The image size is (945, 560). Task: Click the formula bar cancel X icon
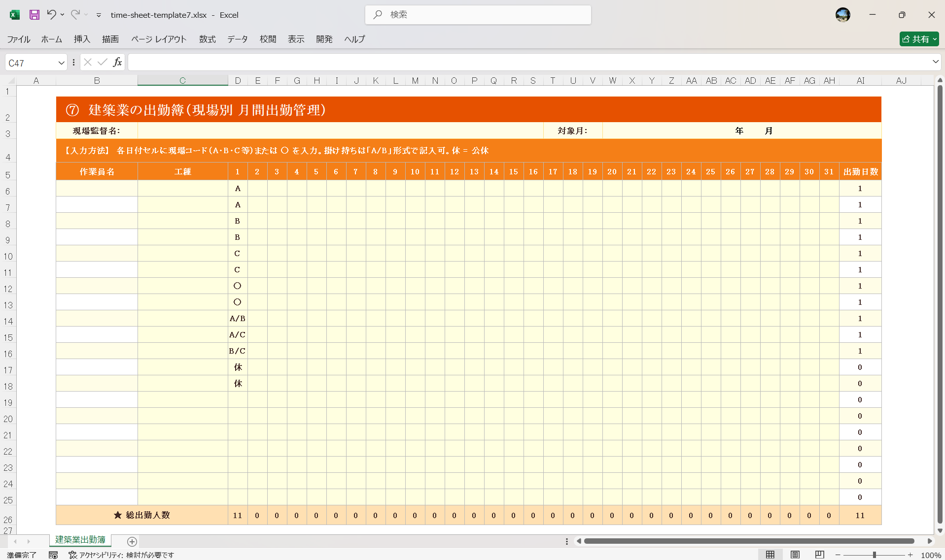88,62
